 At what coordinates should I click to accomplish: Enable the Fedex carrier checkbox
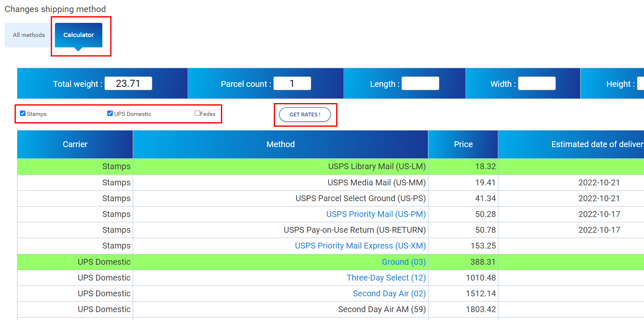pyautogui.click(x=197, y=113)
